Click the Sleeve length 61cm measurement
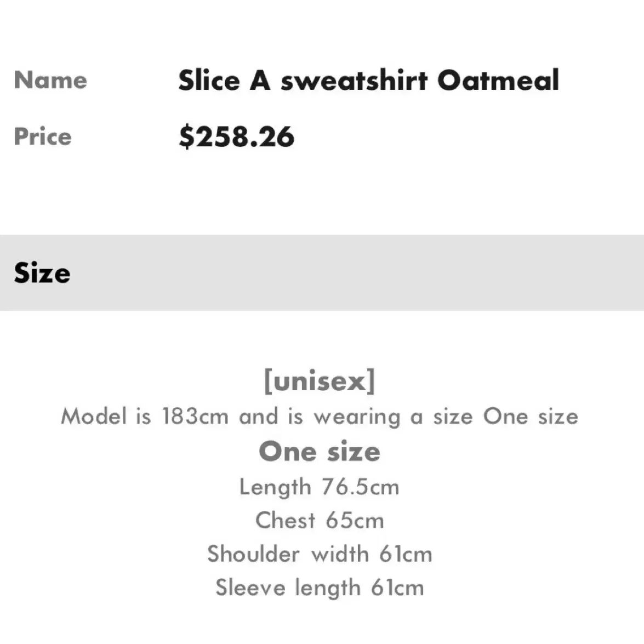This screenshot has width=644, height=644. pyautogui.click(x=320, y=588)
